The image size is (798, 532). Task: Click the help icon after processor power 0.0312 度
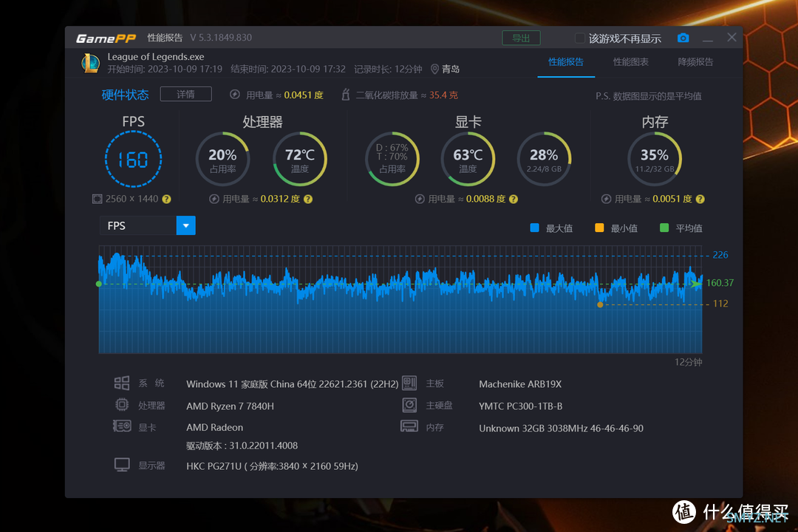point(308,199)
